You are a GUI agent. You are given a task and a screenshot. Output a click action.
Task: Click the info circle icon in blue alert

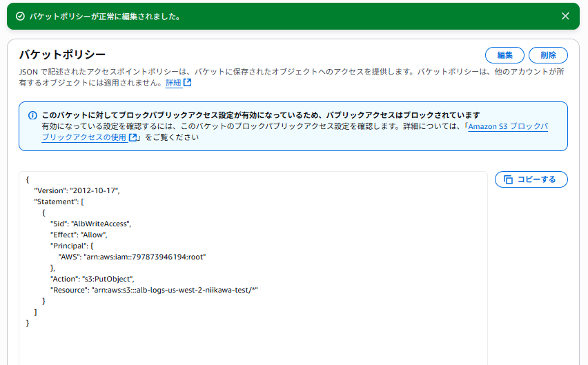coord(32,115)
